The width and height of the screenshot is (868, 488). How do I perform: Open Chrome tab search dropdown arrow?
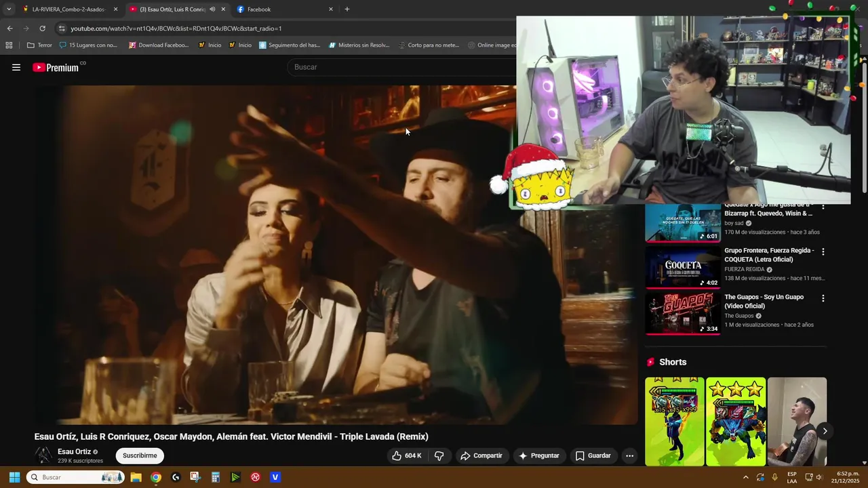8,9
